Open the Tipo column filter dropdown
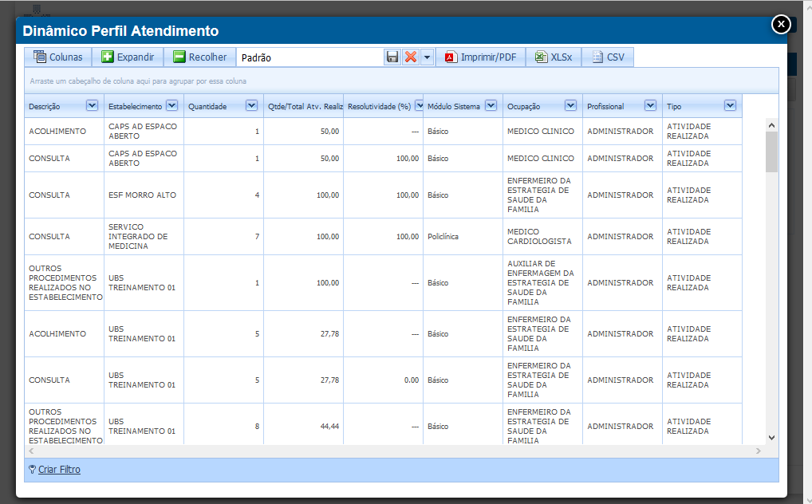812x504 pixels. (730, 106)
